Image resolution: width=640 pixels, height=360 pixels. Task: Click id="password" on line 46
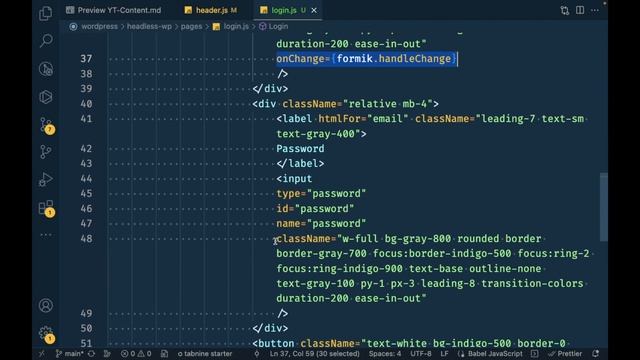(315, 209)
